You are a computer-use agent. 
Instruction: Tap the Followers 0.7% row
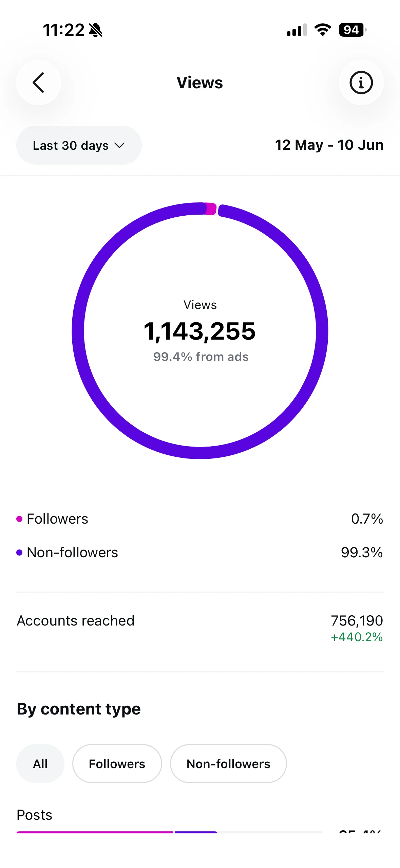(x=200, y=519)
